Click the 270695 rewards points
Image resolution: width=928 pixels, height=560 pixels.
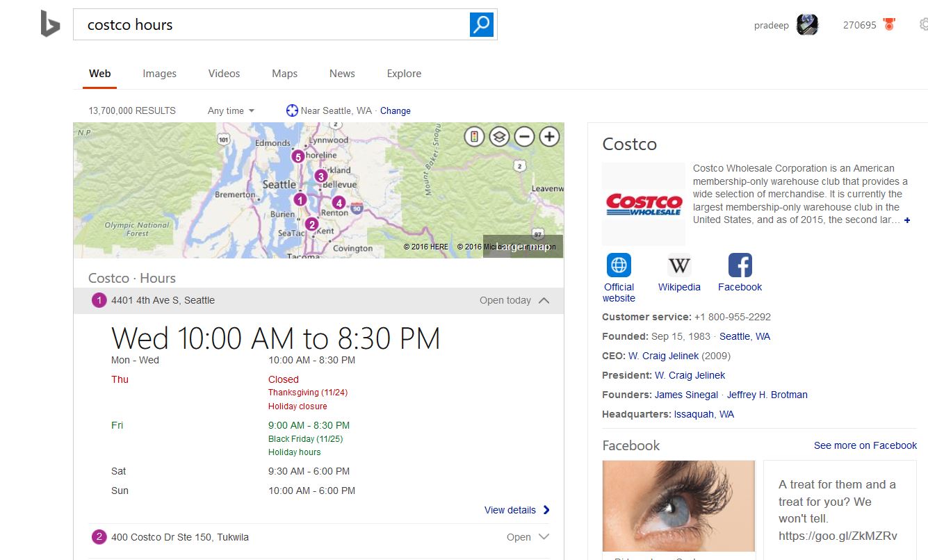(859, 25)
